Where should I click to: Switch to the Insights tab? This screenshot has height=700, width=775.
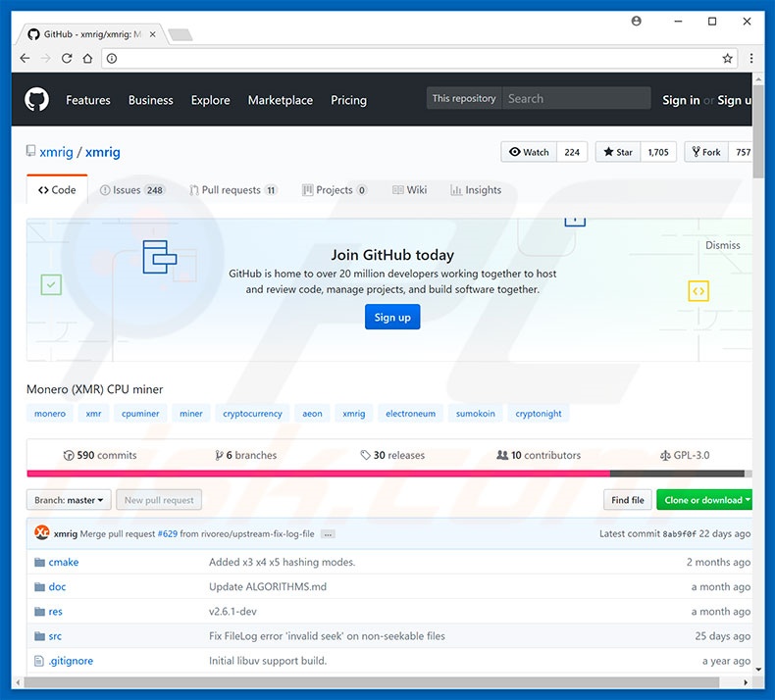coord(476,190)
